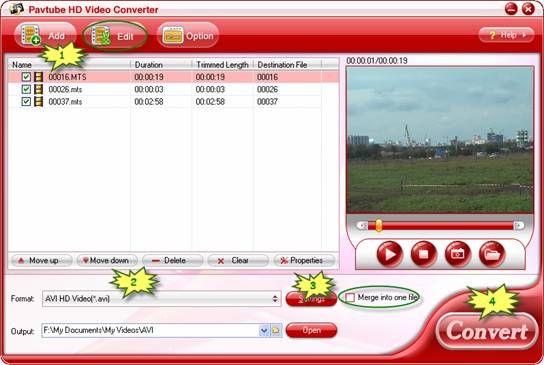
Task: Click the 00:02:58 duration cell
Action: click(149, 102)
